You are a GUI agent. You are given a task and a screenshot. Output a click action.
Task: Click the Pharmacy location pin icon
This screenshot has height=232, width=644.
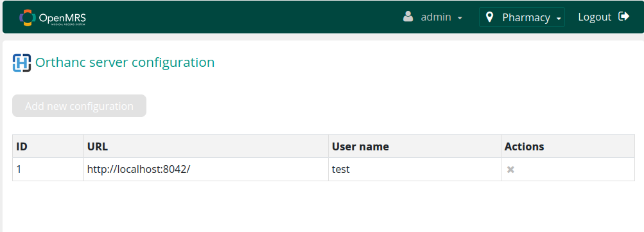point(489,17)
